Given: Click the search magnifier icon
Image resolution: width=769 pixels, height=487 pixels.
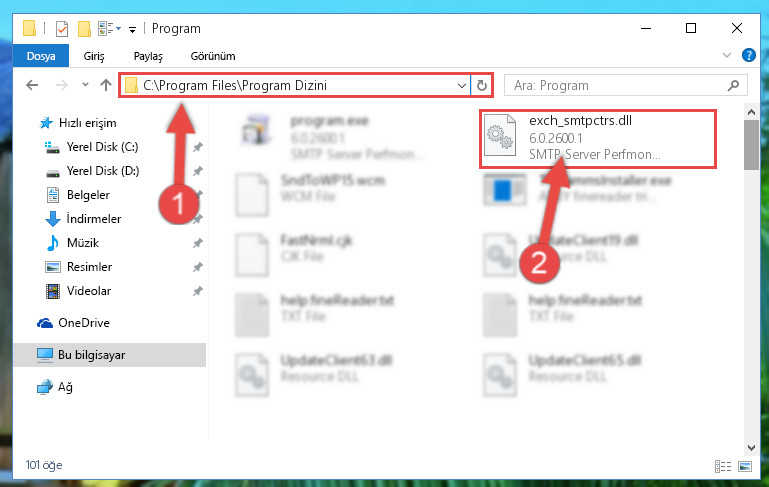Looking at the screenshot, I should 734,86.
